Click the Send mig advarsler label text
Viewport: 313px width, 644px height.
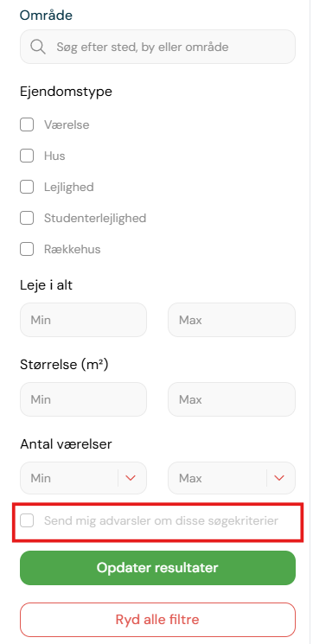coord(162,520)
